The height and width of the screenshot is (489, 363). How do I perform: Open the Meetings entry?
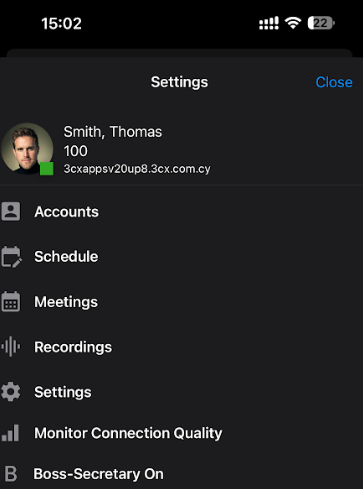pyautogui.click(x=181, y=302)
